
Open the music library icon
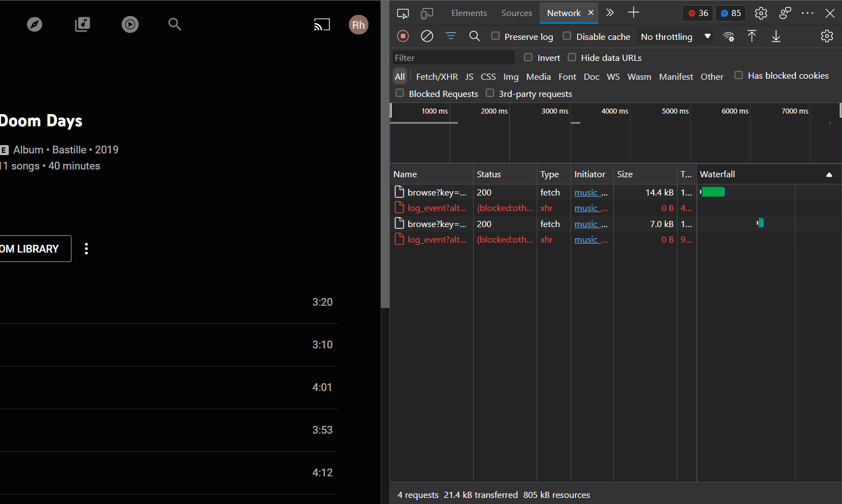(82, 24)
